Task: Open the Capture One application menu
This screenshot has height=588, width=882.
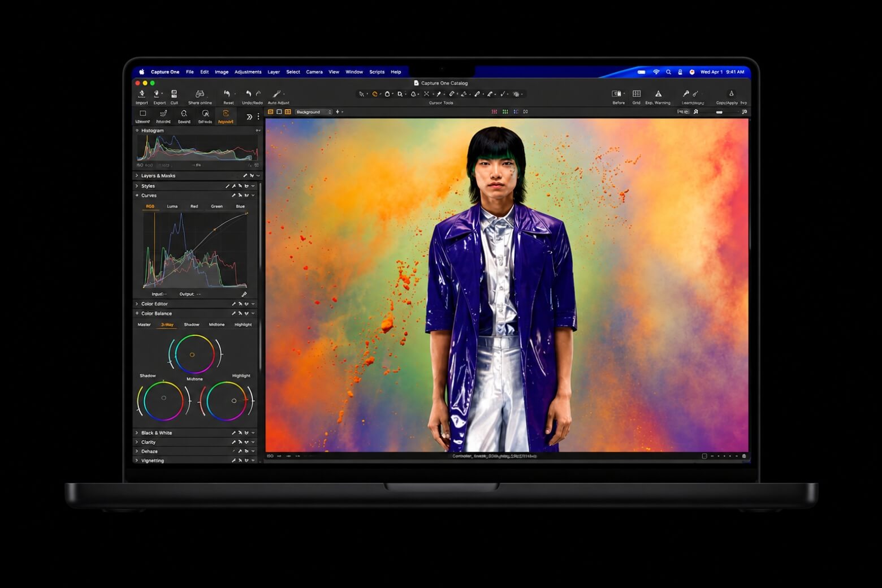Action: [x=165, y=72]
